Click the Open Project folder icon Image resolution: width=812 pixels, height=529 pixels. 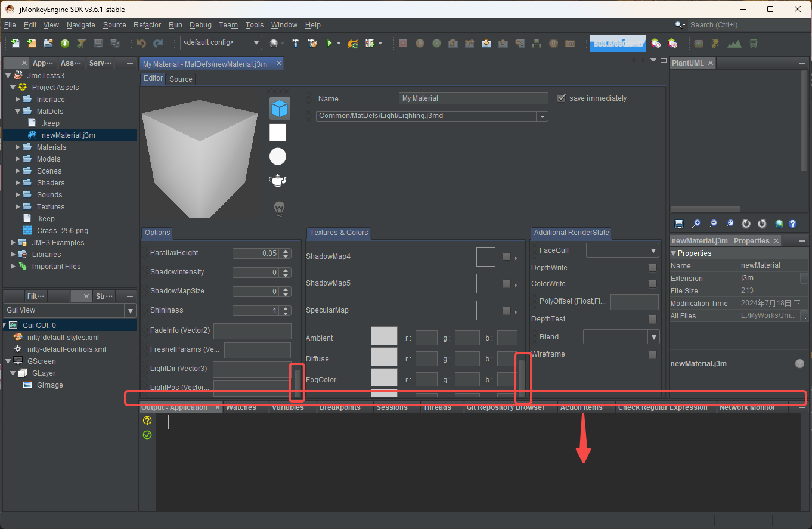tap(48, 43)
